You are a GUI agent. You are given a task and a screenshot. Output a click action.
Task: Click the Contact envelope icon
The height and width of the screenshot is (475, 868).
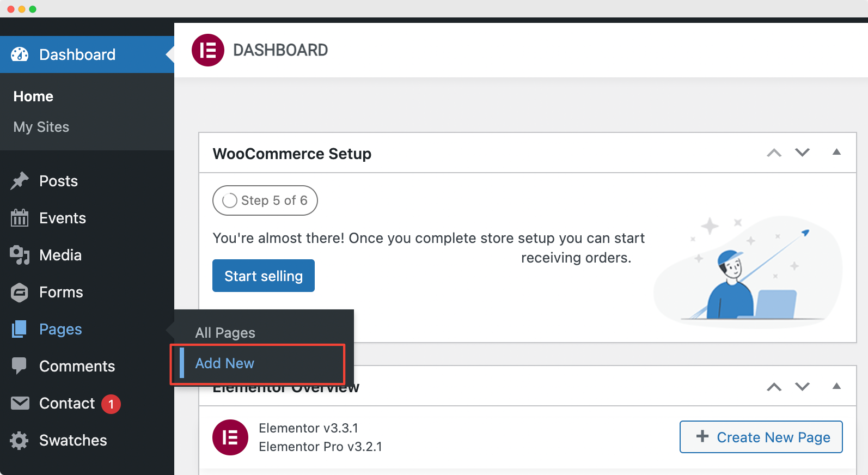tap(20, 403)
